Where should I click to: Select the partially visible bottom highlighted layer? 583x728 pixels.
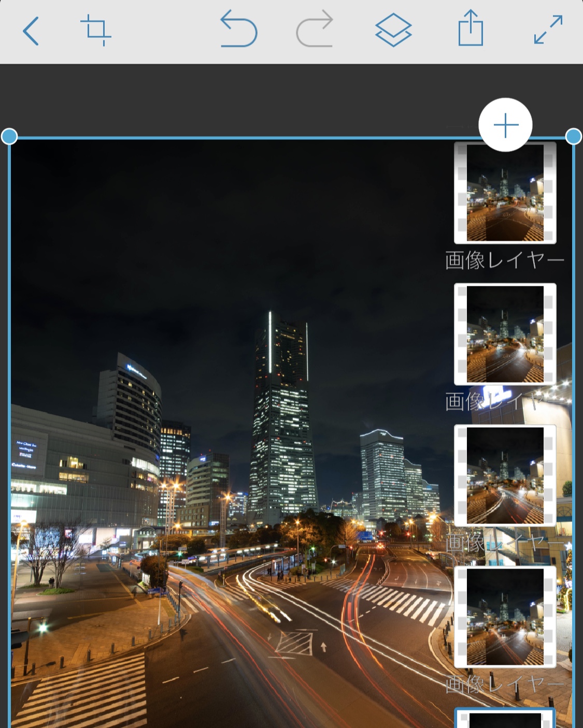505,718
